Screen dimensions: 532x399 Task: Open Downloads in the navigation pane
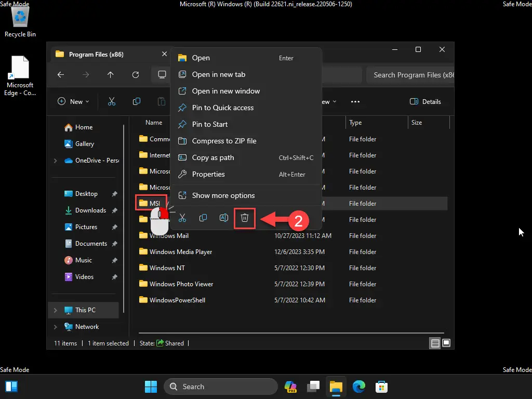pyautogui.click(x=90, y=210)
